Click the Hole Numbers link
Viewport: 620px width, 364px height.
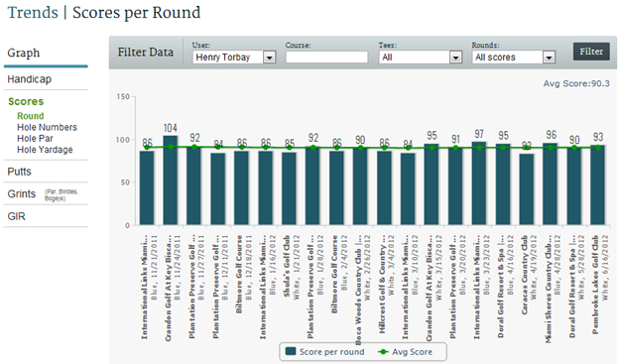[47, 127]
